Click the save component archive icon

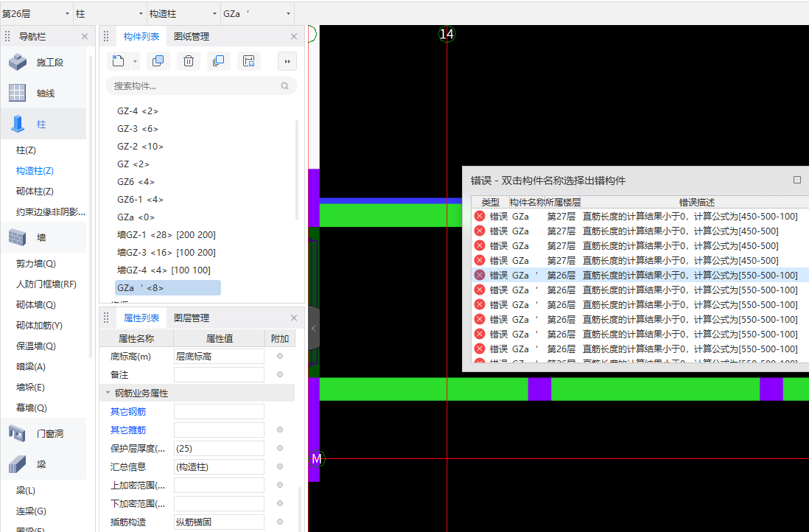249,61
